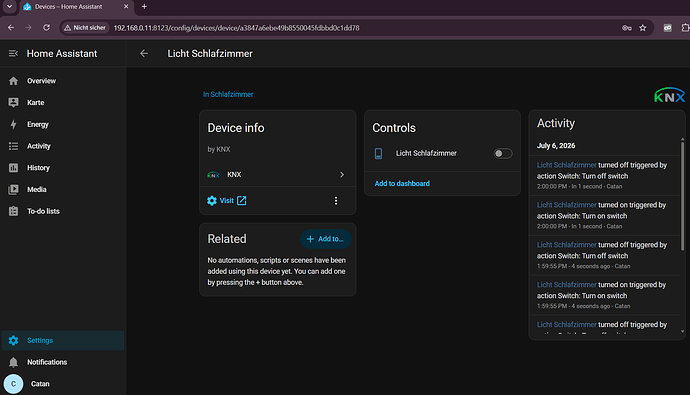
Task: Open Licht Schlafzimmer link in turned off 1:59:55 PM entry
Action: [566, 245]
